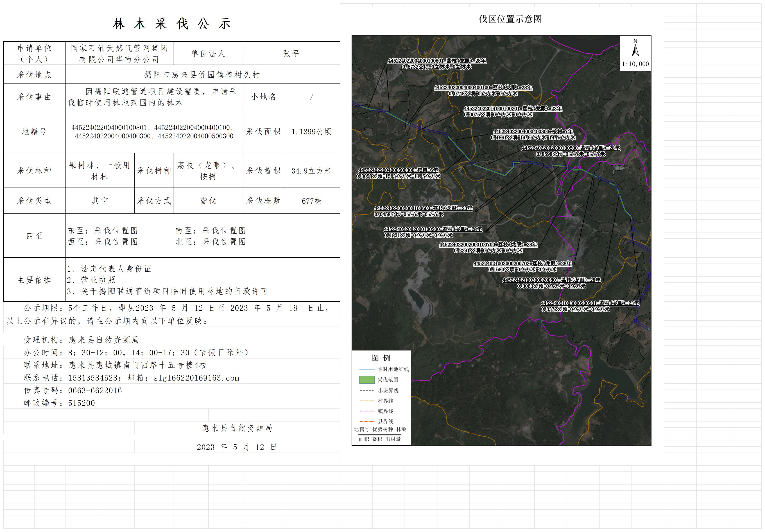The height and width of the screenshot is (532, 765).
Task: Click map label 445224022004000100801 荔枝(龙眼)
Action: [437, 61]
